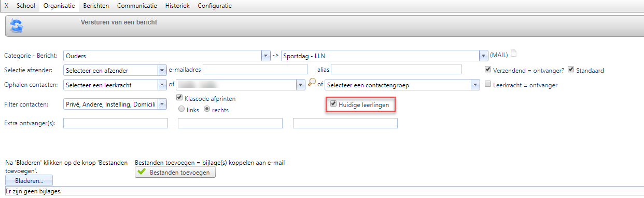Screen dimensions: 644x198
Task: Open the Berichten menu
Action: (x=96, y=6)
